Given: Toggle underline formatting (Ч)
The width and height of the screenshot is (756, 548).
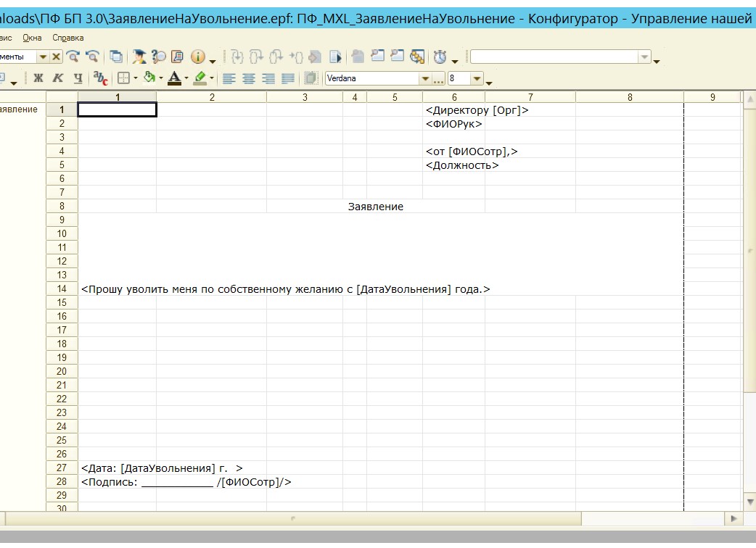Looking at the screenshot, I should point(78,78).
